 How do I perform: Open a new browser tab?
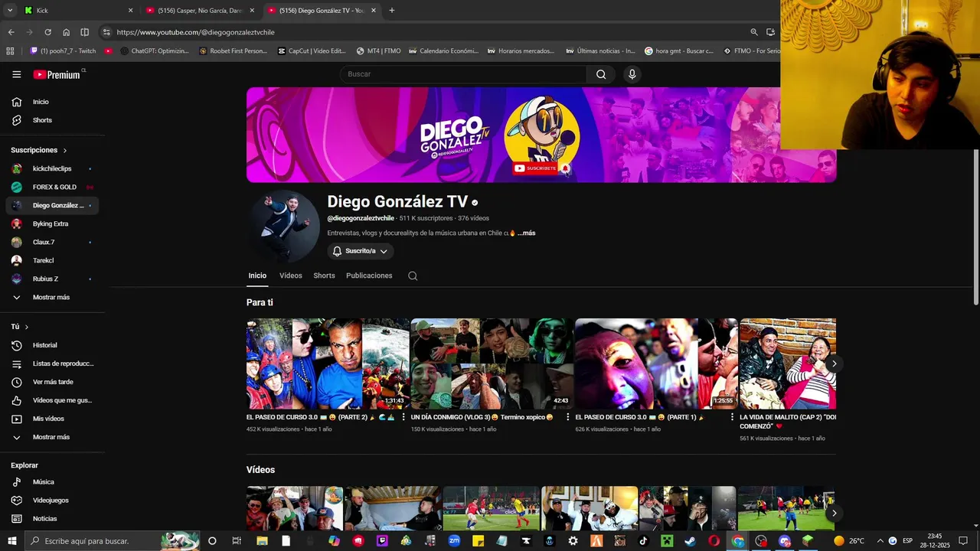click(x=392, y=11)
